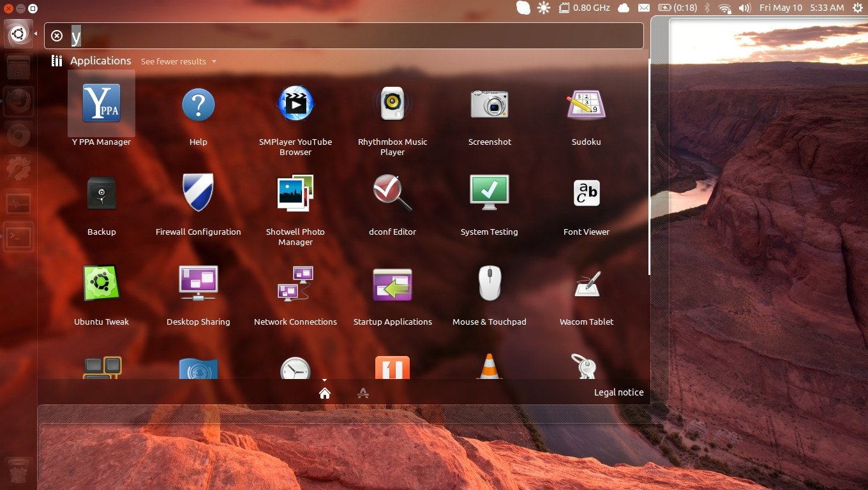Open the Wi-Fi network indicator
Screen dimensions: 868x490
tap(724, 8)
